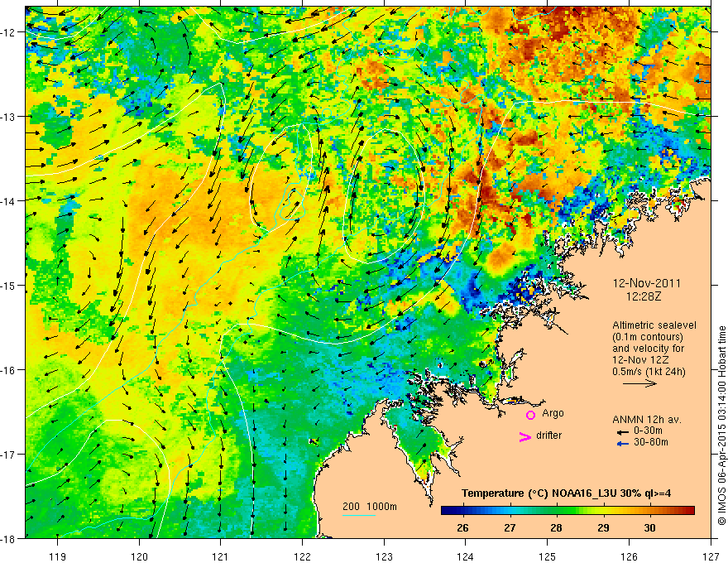Click the colorbar value '27'
Viewport: 728px width, 563px height.
510,527
